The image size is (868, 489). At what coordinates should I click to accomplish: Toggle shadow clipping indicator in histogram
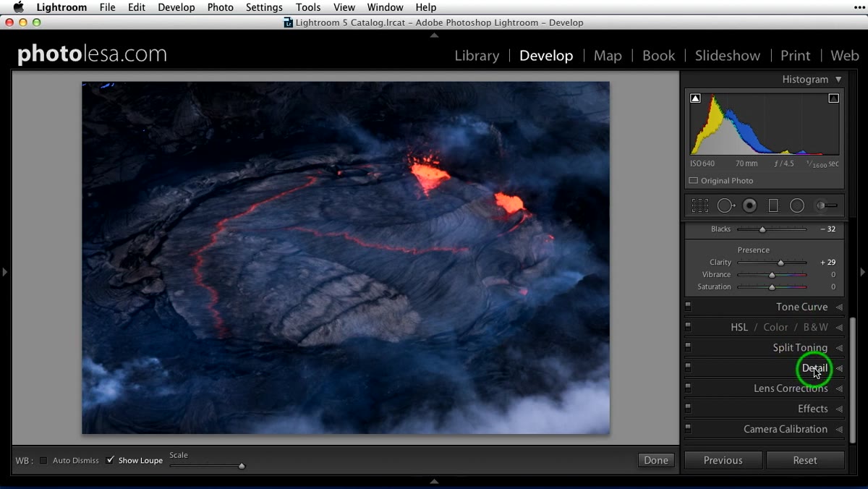pos(695,98)
